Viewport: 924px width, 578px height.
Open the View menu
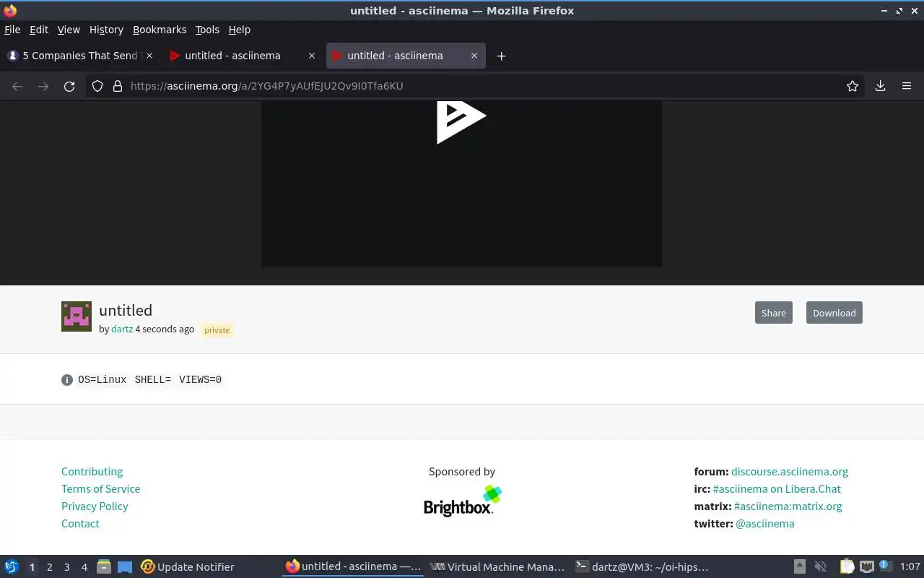tap(69, 30)
